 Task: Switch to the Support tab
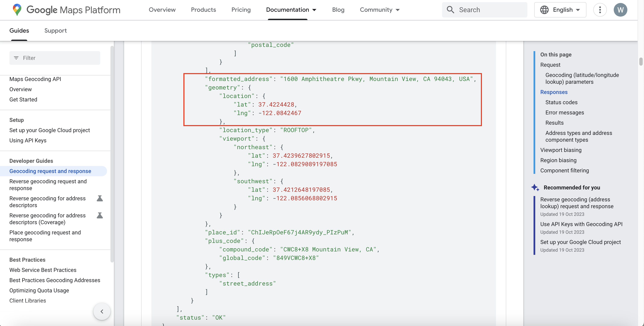[x=55, y=30]
